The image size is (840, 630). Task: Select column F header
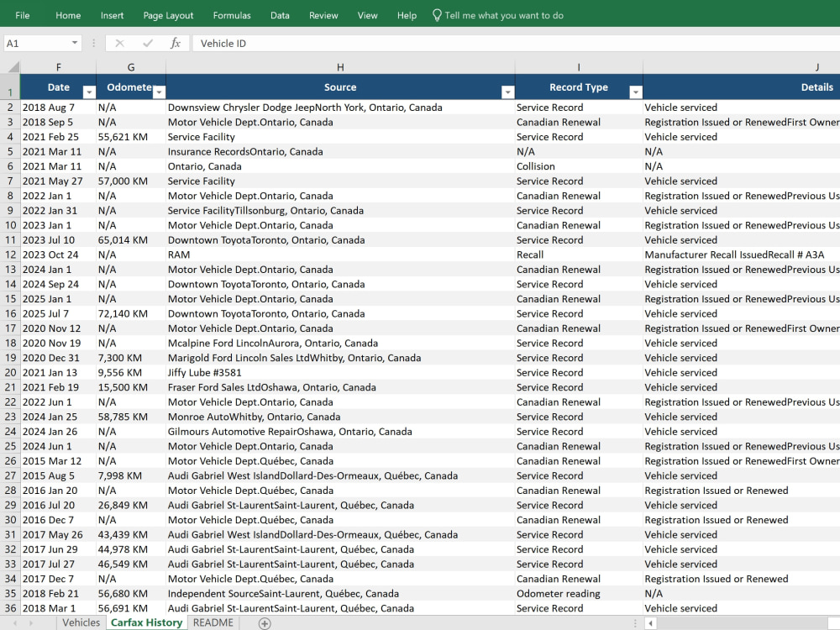[59, 67]
